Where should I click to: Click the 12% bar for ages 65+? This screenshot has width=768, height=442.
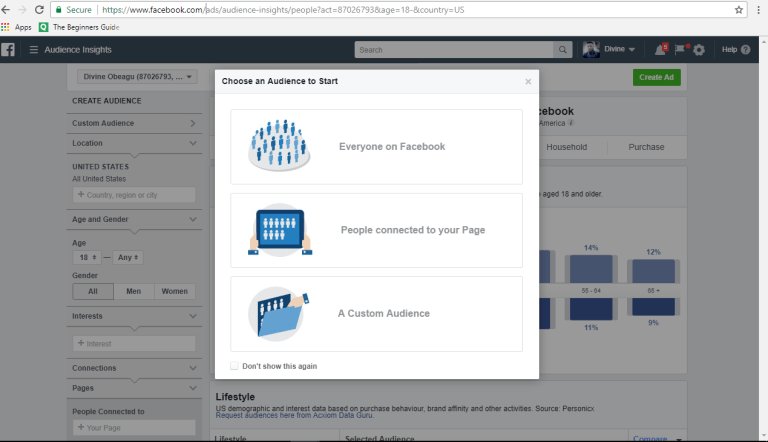653,271
